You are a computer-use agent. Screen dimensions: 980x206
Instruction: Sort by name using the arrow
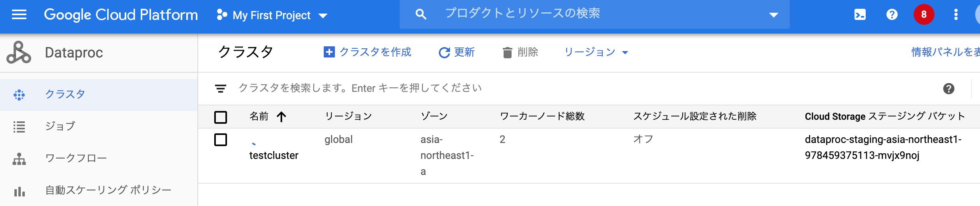(x=281, y=117)
